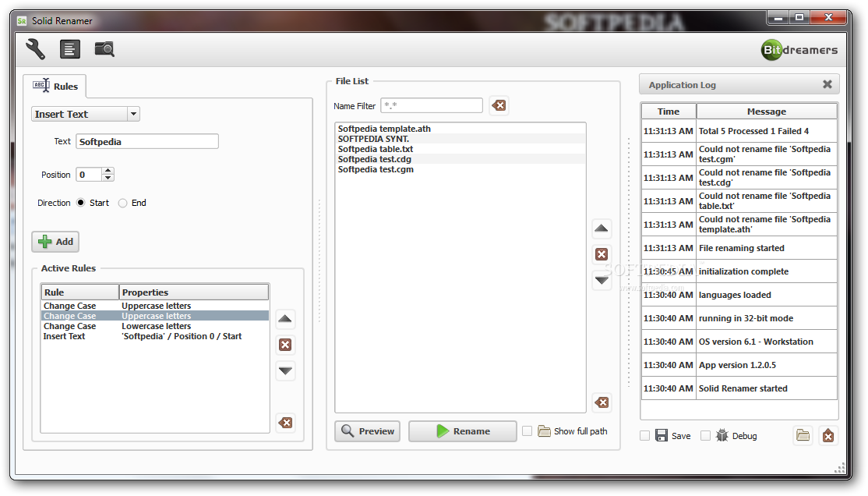Click the Solid Renamer title bar app icon

tap(22, 20)
